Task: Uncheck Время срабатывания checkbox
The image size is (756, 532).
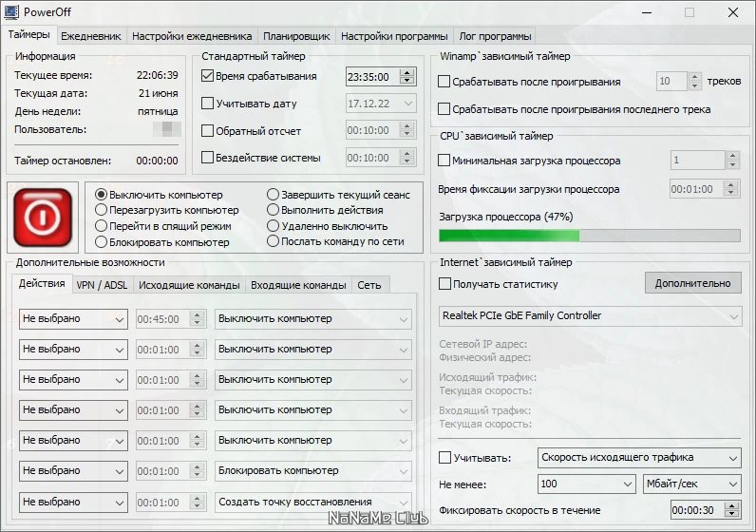Action: tap(207, 76)
